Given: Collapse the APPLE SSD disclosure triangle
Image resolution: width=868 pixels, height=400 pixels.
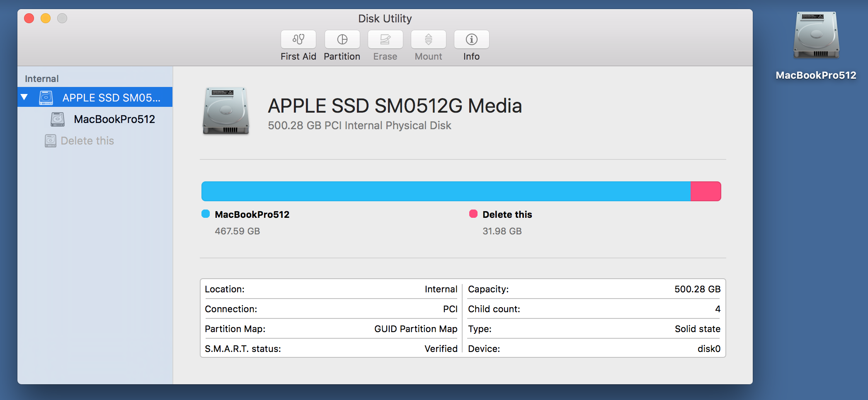Looking at the screenshot, I should click(24, 97).
